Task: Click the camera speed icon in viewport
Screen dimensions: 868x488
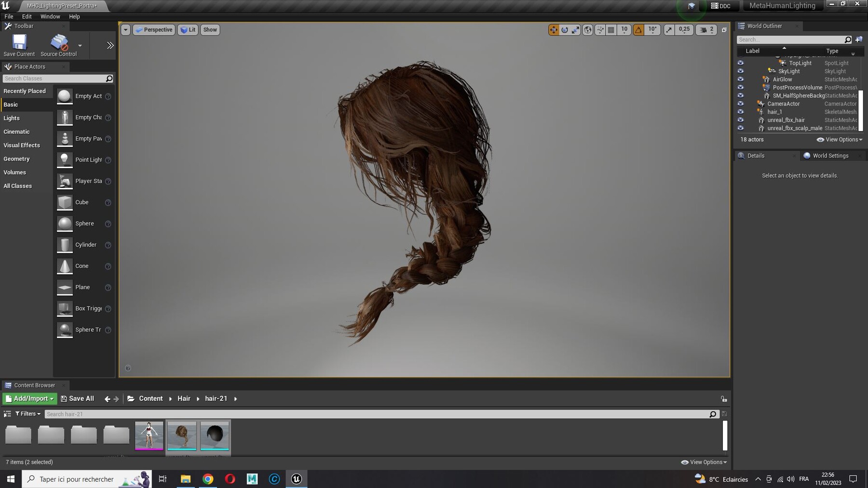Action: [x=703, y=30]
